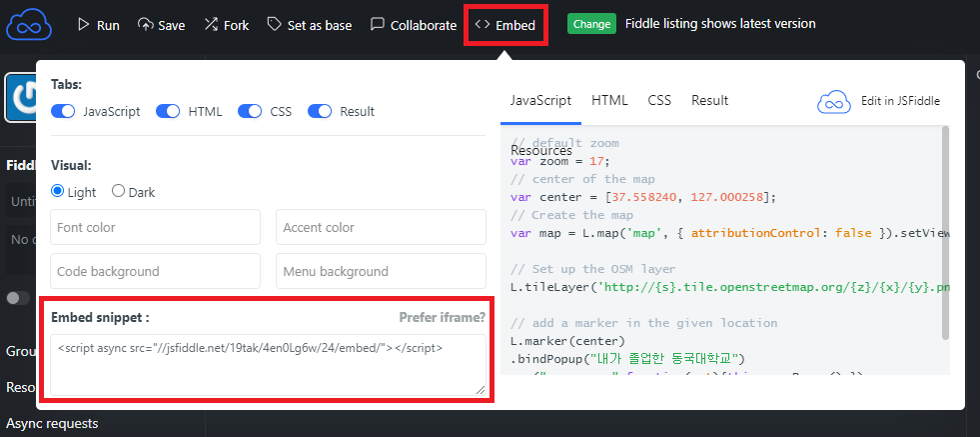The image size is (980, 437).
Task: Toggle the CSS tab switch
Action: coord(250,111)
